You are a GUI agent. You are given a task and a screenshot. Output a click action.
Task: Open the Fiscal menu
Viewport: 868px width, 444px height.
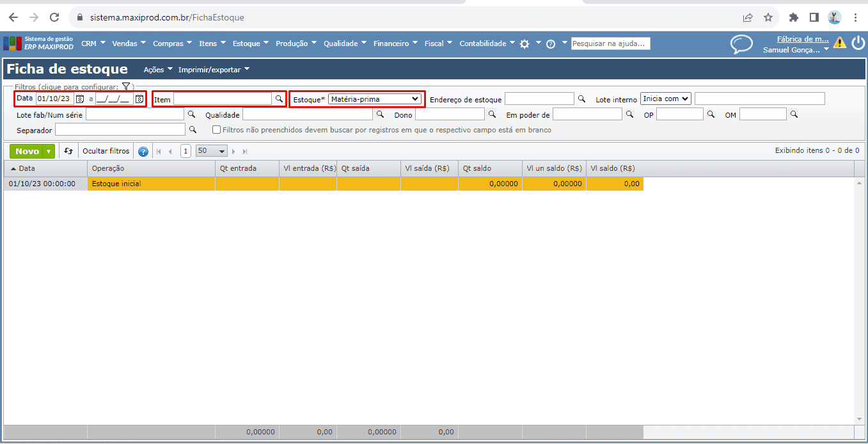coord(439,44)
